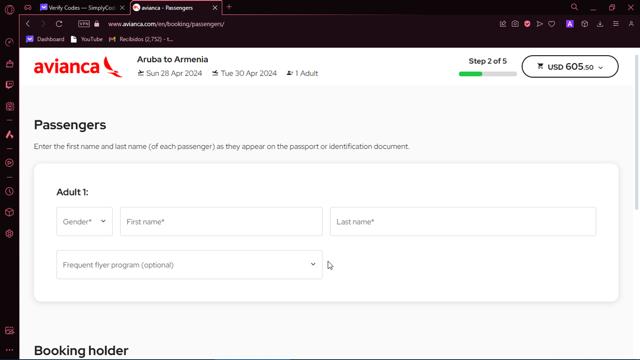Open the purple A extension icon

(x=570, y=24)
